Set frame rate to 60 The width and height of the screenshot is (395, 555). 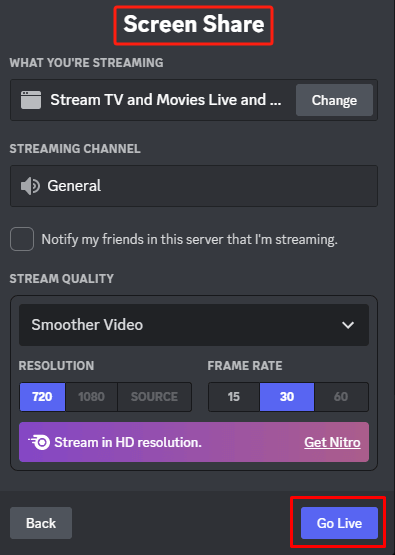341,397
